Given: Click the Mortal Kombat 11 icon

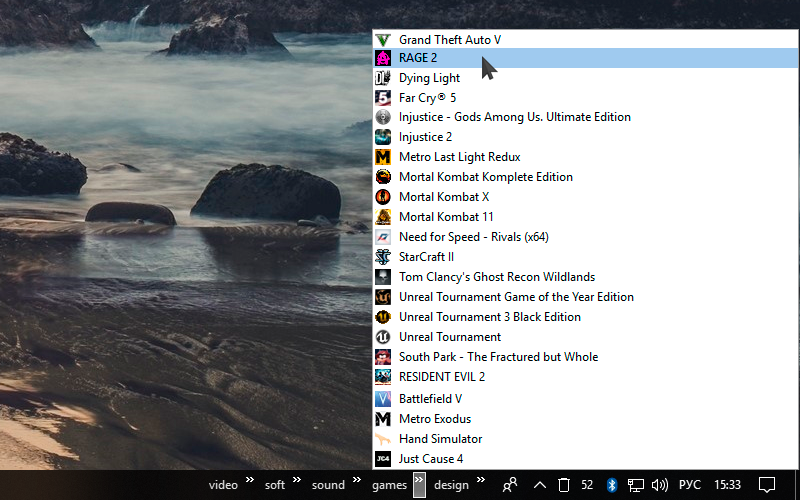Looking at the screenshot, I should pos(383,217).
